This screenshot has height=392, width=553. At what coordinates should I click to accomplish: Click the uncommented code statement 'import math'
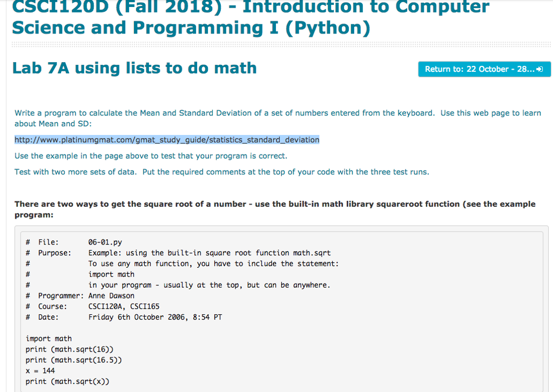pos(49,339)
